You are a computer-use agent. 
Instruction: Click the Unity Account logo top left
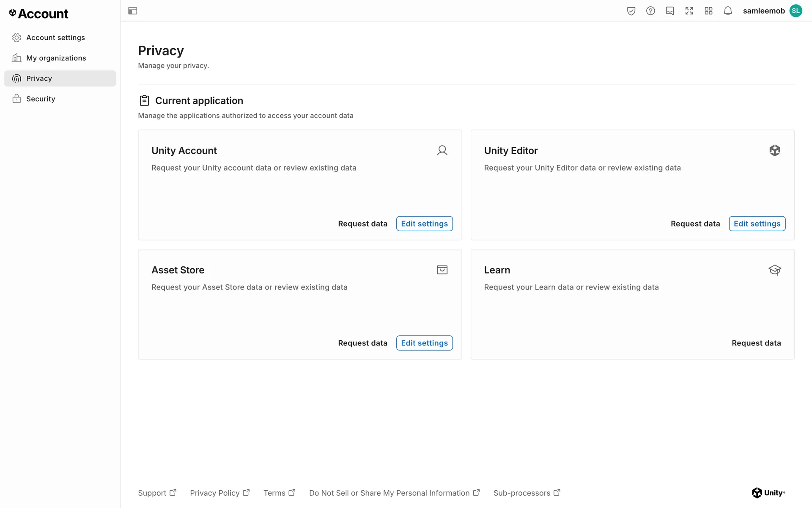(x=38, y=14)
